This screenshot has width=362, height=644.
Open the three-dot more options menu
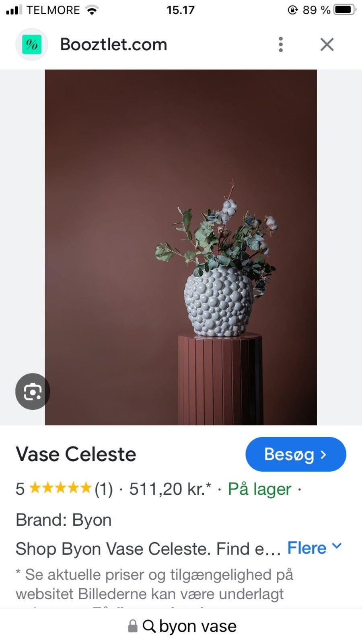(281, 44)
